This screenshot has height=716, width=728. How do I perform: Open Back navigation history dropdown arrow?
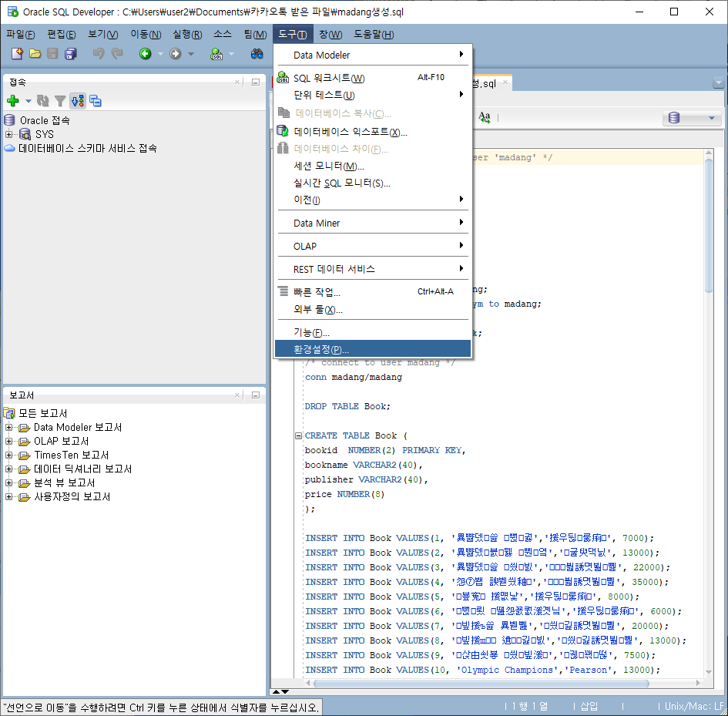point(161,54)
